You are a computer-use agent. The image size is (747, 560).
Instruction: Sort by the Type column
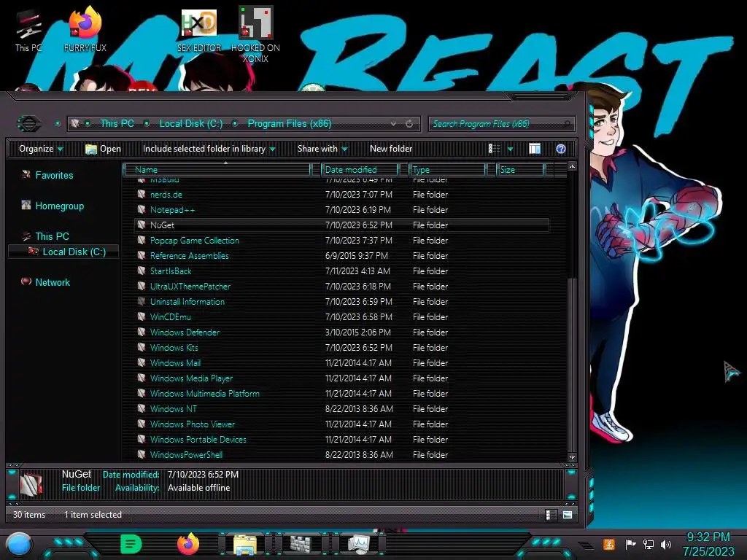pyautogui.click(x=447, y=169)
